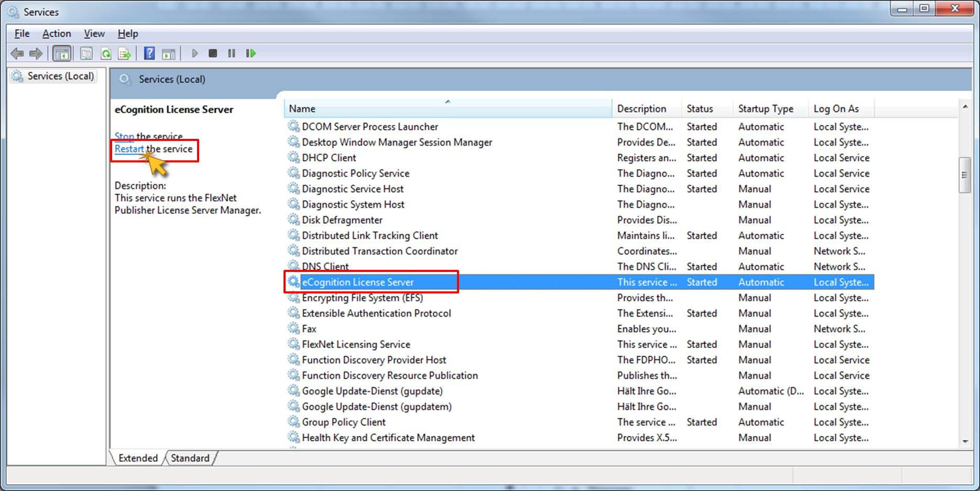Click the scroll down arrow of services list

coord(965,442)
